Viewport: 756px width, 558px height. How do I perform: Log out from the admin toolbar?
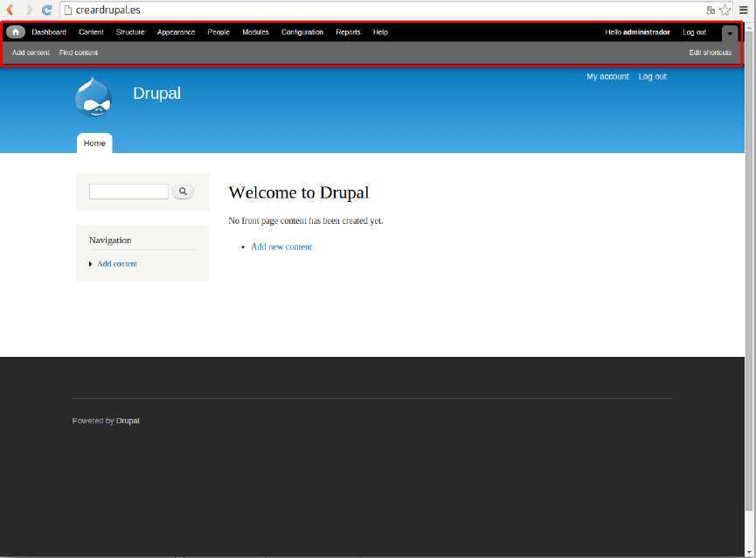click(x=694, y=32)
